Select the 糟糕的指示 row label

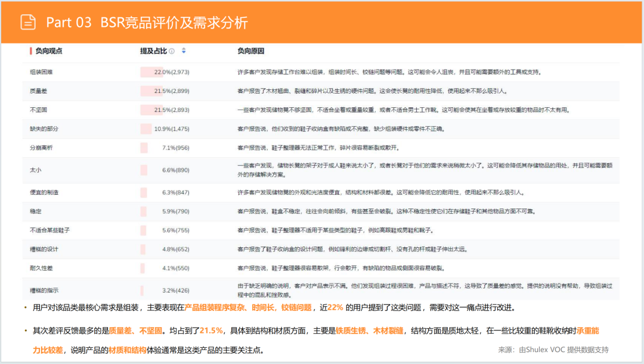[44, 290]
